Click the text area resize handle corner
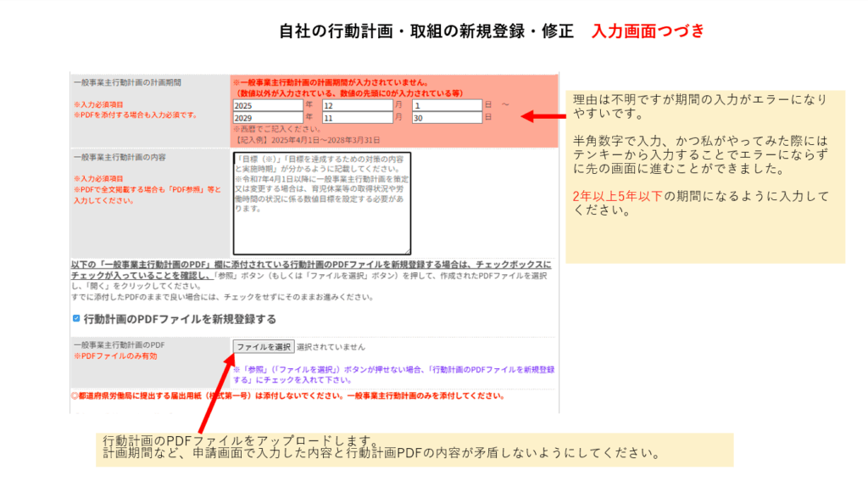 [x=408, y=251]
